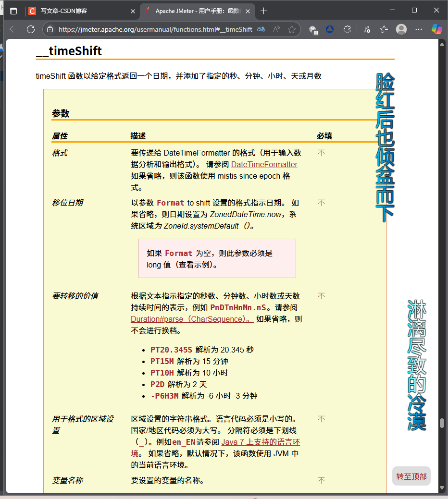
Task: Open the user profile avatar
Action: 401,29
